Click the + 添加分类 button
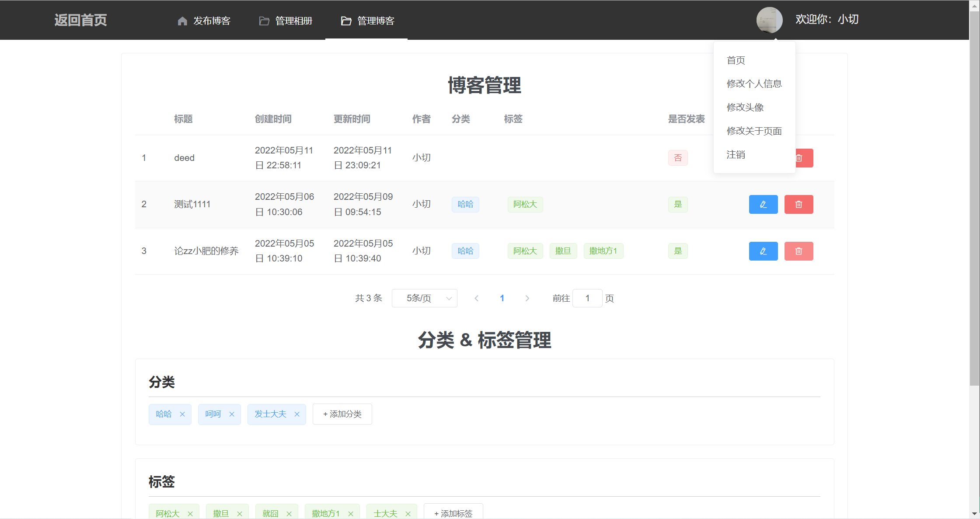Image resolution: width=980 pixels, height=519 pixels. 342,414
